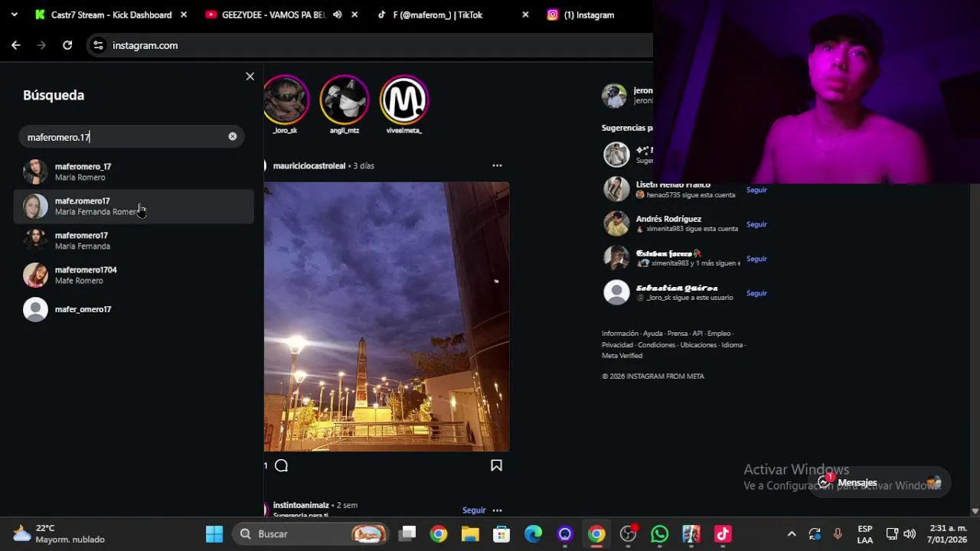Open Sebastian Quiroz default avatar
This screenshot has width=980, height=551.
(616, 292)
